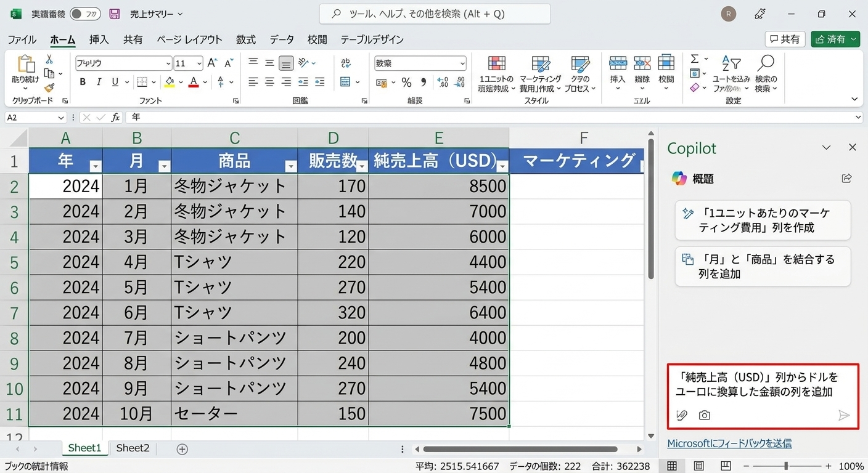The width and height of the screenshot is (868, 473).
Task: Open the 月 column filter dropdown
Action: pyautogui.click(x=164, y=166)
